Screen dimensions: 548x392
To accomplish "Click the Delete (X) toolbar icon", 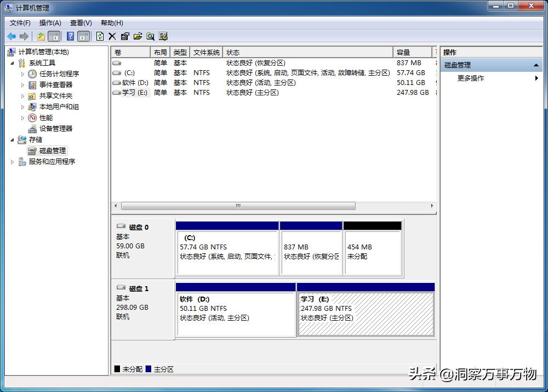I will tap(112, 36).
